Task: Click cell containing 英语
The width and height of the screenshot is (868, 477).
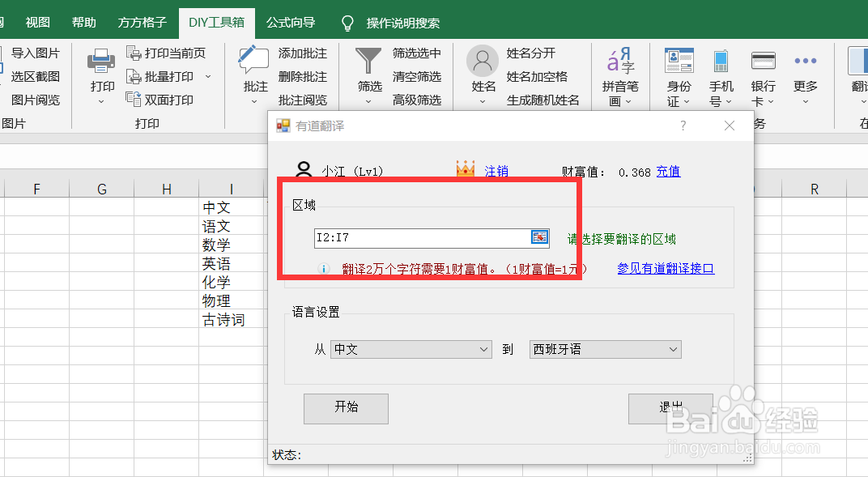Action: pos(233,263)
